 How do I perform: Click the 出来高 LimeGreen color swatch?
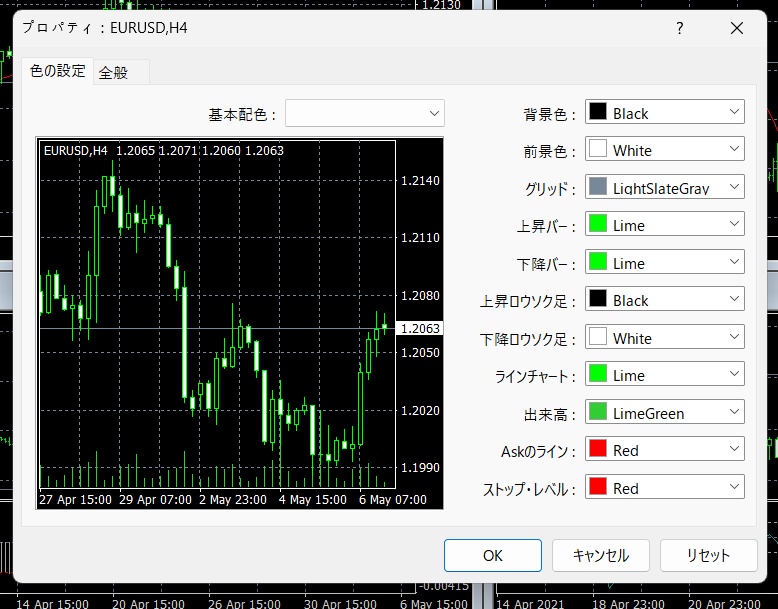[599, 413]
